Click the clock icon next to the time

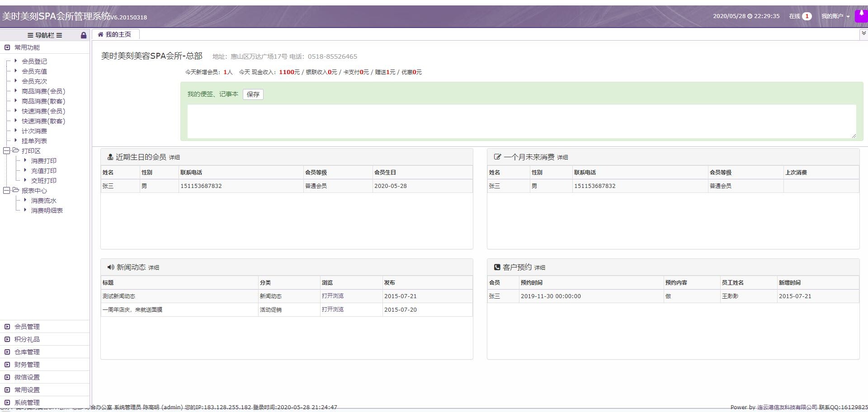tap(750, 16)
